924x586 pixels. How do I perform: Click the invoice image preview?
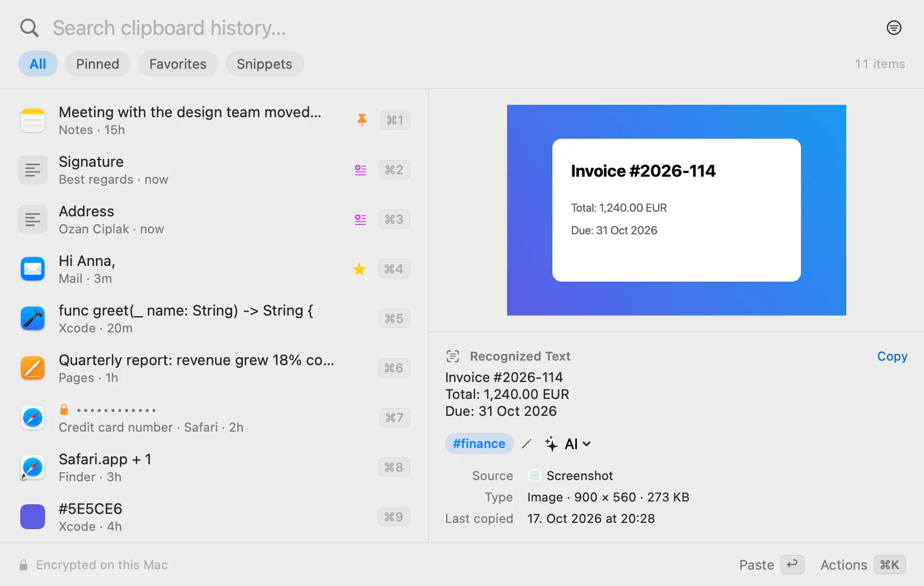[676, 210]
